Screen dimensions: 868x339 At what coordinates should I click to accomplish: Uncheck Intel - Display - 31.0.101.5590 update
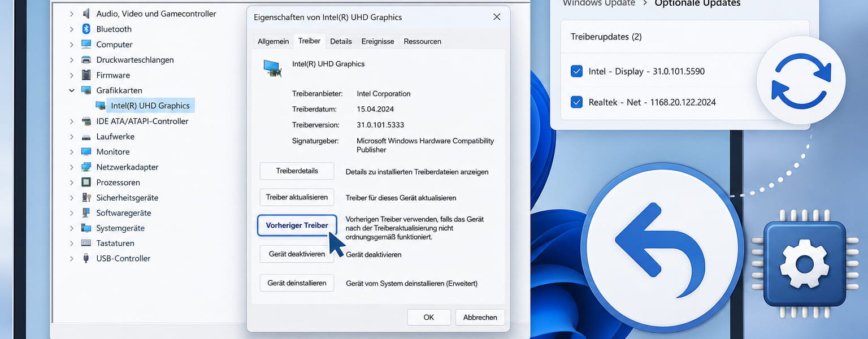click(576, 71)
